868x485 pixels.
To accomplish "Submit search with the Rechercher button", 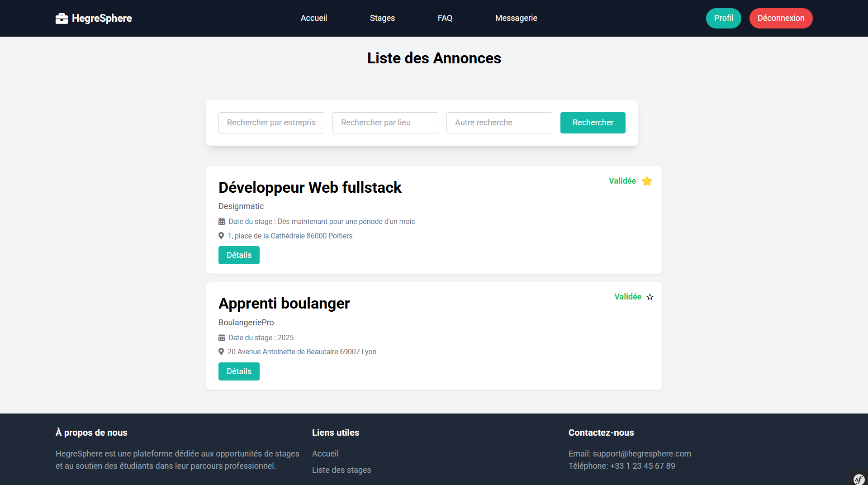I will tap(593, 123).
